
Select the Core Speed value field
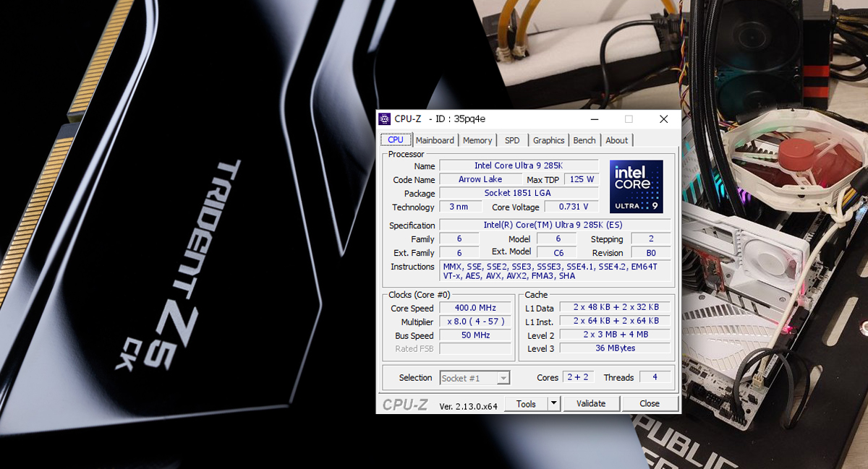pyautogui.click(x=475, y=309)
